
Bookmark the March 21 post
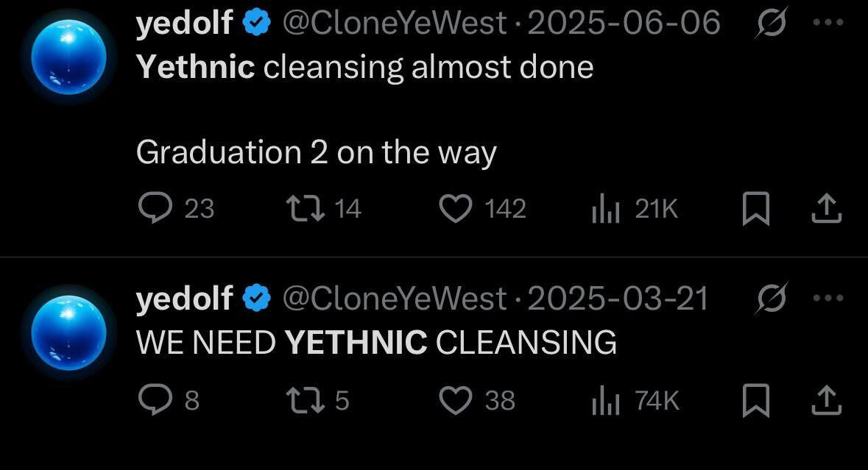coord(755,401)
